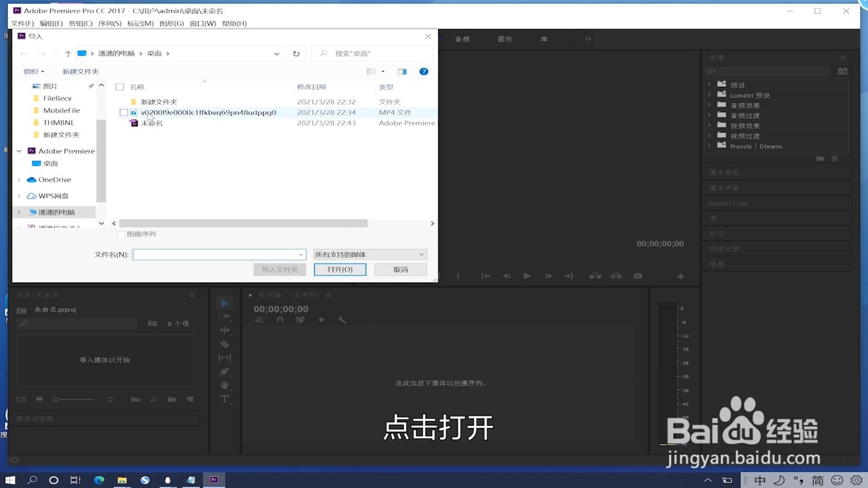Open the 文件(F) menu

tap(22, 23)
